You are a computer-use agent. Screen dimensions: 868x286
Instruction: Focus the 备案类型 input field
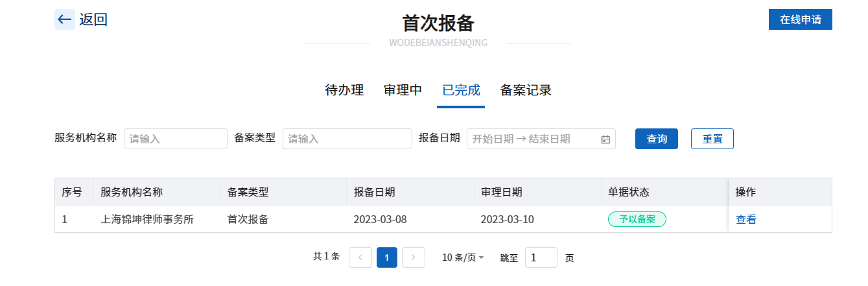[347, 139]
